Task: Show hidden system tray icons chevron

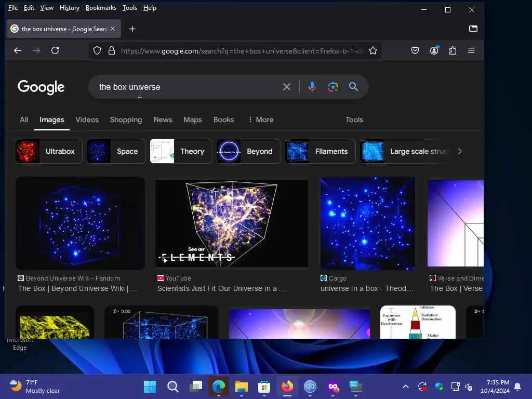Action: [x=405, y=387]
